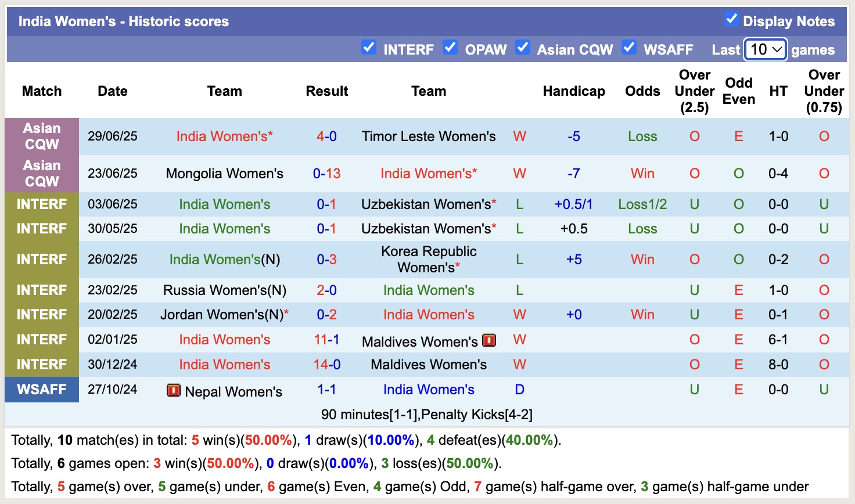Image resolution: width=855 pixels, height=504 pixels.
Task: Uncheck the Display Notes checkbox
Action: tap(731, 19)
